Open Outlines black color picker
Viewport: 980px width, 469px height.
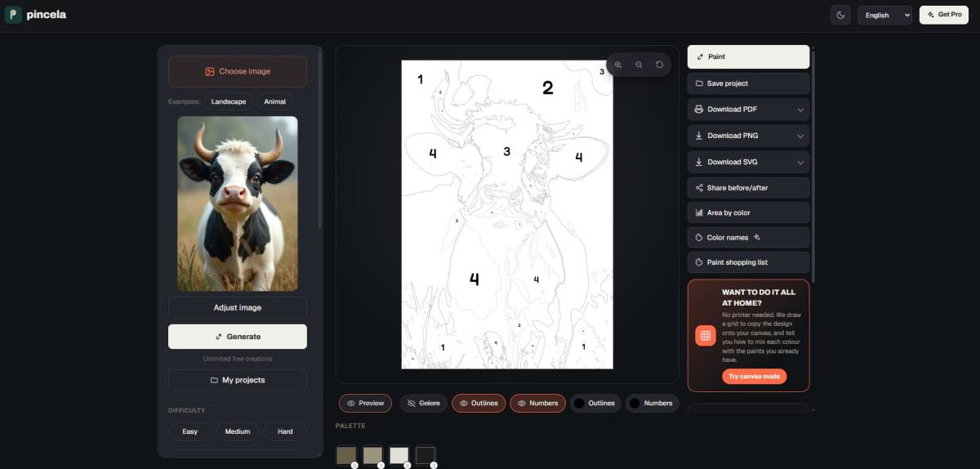click(x=579, y=403)
